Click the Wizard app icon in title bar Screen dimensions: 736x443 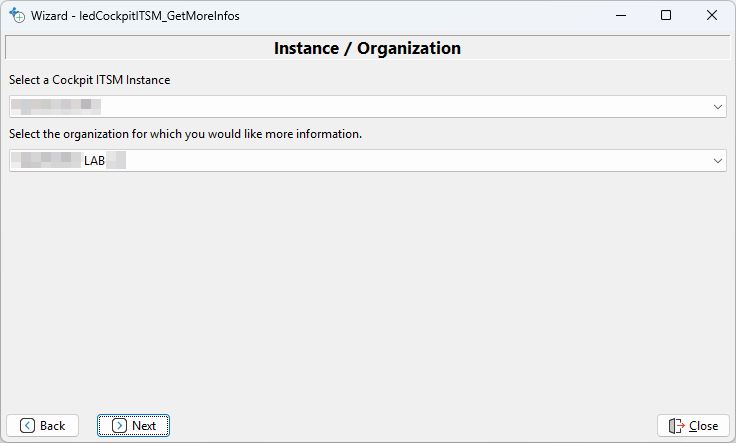17,16
